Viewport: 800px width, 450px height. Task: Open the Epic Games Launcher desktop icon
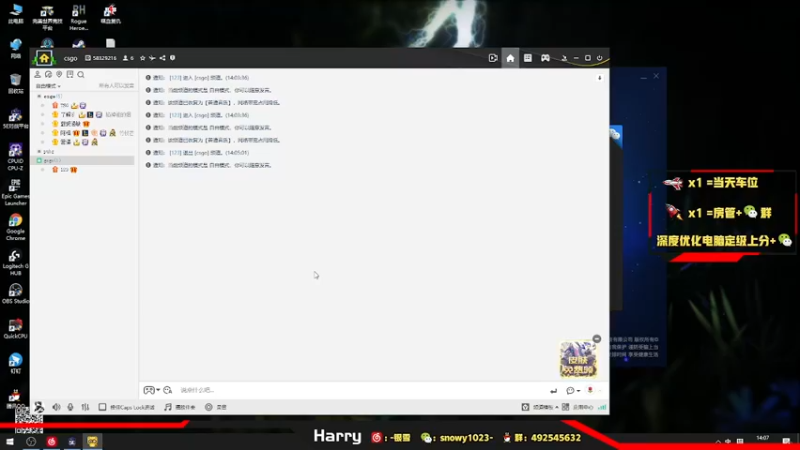[x=15, y=192]
